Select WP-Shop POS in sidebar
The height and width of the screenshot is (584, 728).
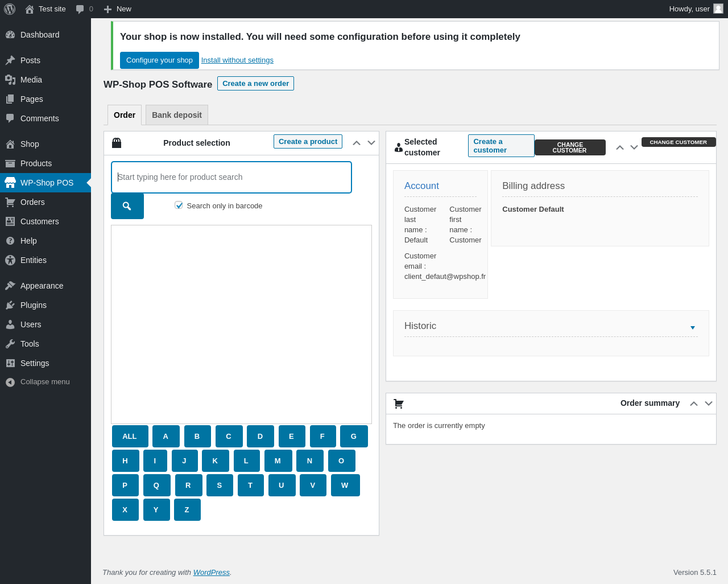click(x=45, y=183)
